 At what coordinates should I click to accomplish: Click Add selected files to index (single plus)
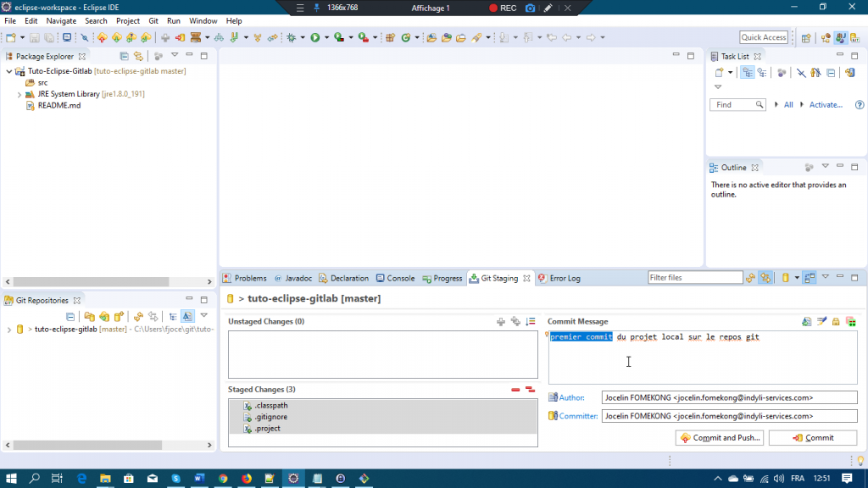501,321
